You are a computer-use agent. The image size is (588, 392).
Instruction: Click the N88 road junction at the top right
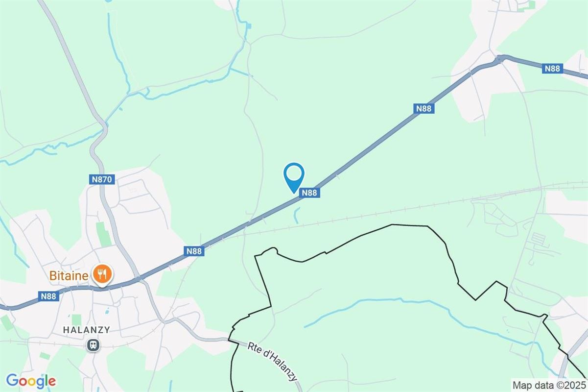(500, 59)
